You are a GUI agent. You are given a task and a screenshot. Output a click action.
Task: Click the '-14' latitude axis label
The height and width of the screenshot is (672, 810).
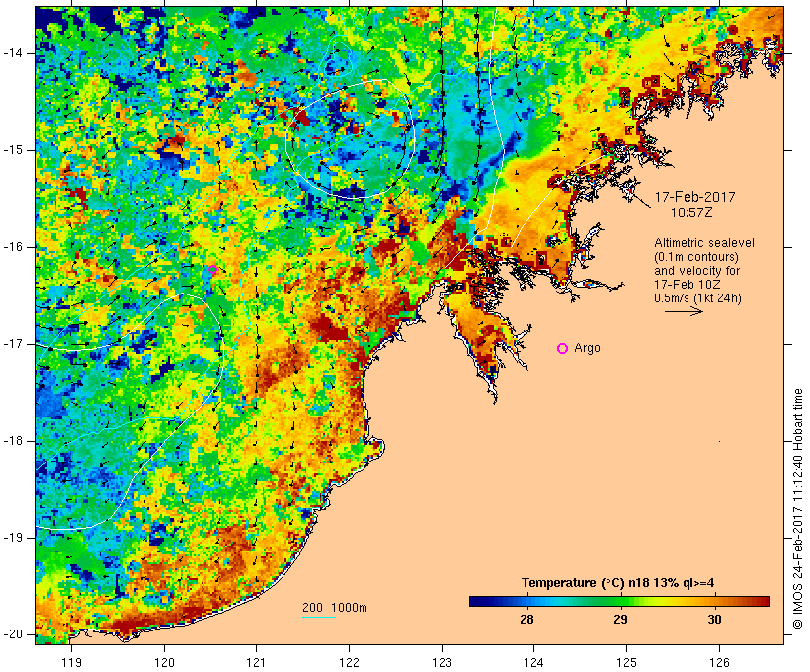(12, 53)
